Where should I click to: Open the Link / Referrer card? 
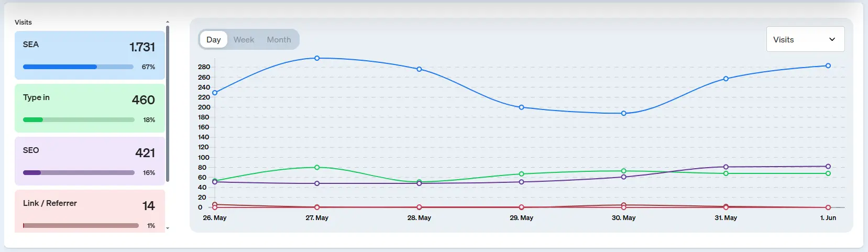pyautogui.click(x=90, y=211)
